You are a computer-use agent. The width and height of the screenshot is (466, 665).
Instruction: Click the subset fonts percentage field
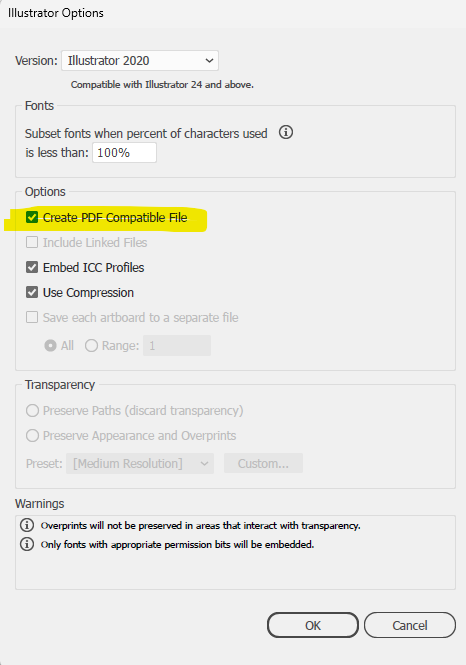124,153
